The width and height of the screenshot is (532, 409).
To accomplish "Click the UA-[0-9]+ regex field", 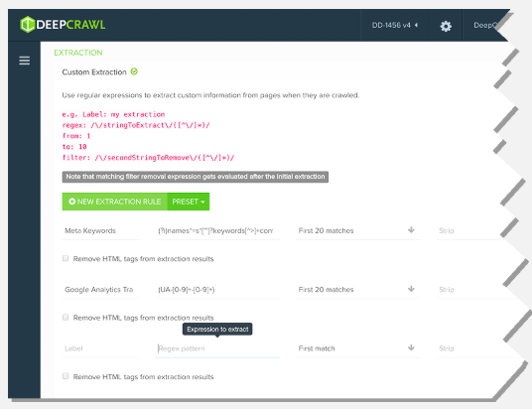I will (x=217, y=290).
